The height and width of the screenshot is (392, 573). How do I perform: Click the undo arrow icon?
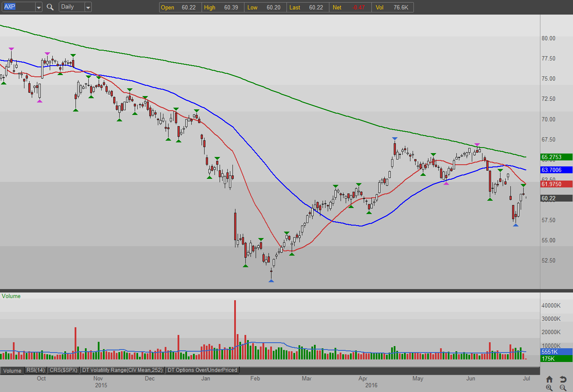pos(563,379)
